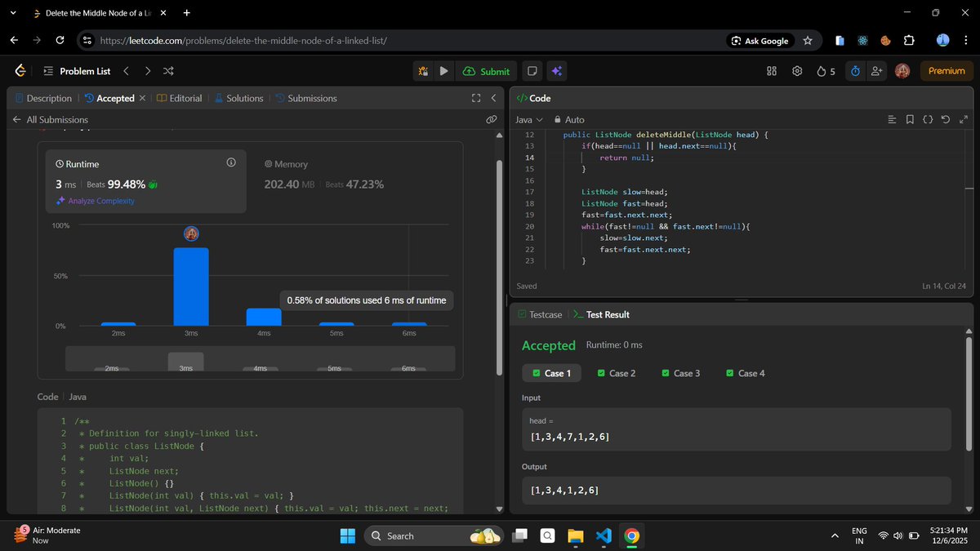The width and height of the screenshot is (980, 551).
Task: Go to next problem arrow
Action: [x=147, y=71]
